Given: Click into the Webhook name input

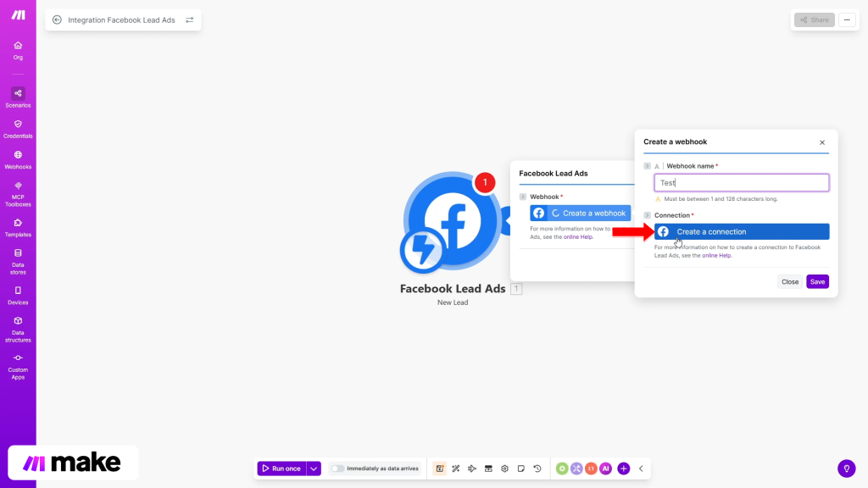Looking at the screenshot, I should click(x=741, y=183).
